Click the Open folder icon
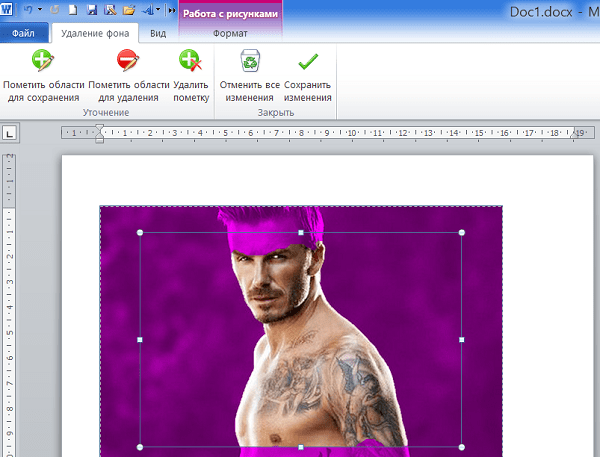 click(128, 10)
